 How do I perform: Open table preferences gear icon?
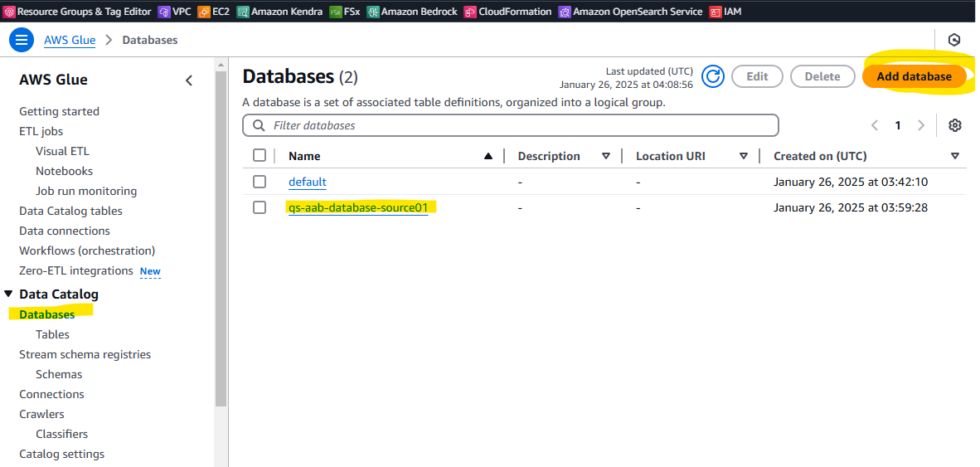(x=954, y=125)
